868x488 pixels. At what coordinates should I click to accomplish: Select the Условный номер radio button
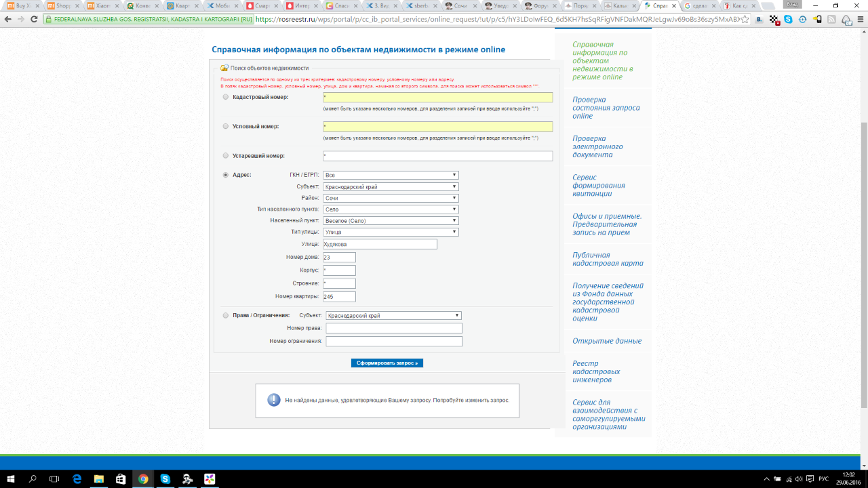(x=226, y=126)
